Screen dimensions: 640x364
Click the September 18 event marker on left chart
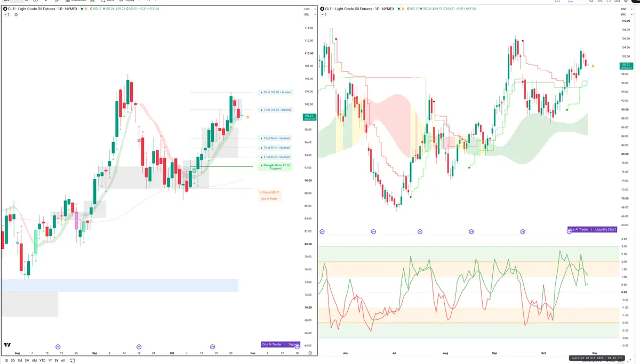[x=139, y=347]
